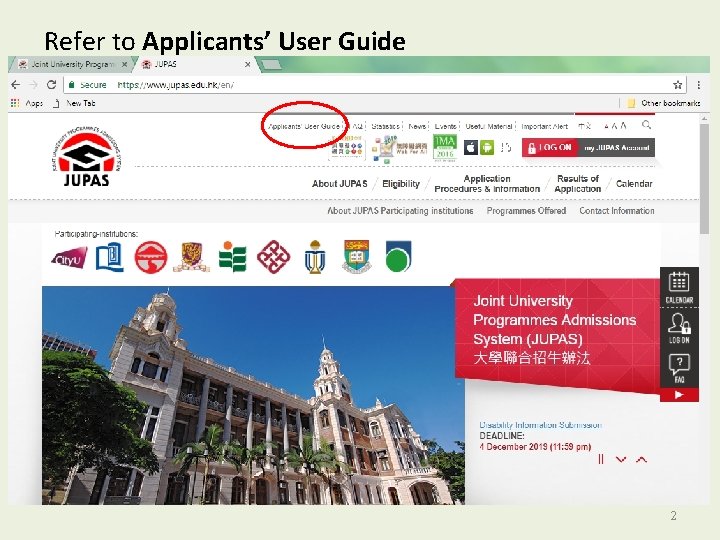
Task: Switch the site language to Chinese
Action: click(584, 126)
